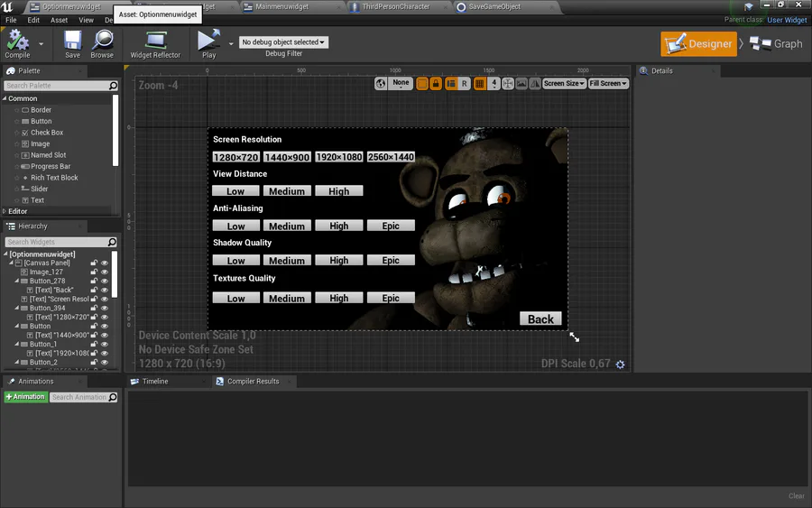
Task: Open the Fill Screen dropdown
Action: click(608, 83)
